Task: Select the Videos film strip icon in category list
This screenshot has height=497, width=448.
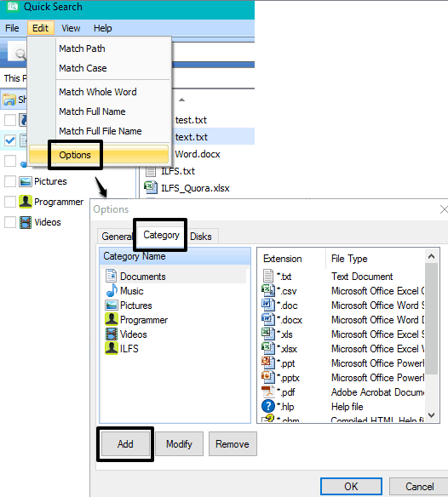Action: 112,334
